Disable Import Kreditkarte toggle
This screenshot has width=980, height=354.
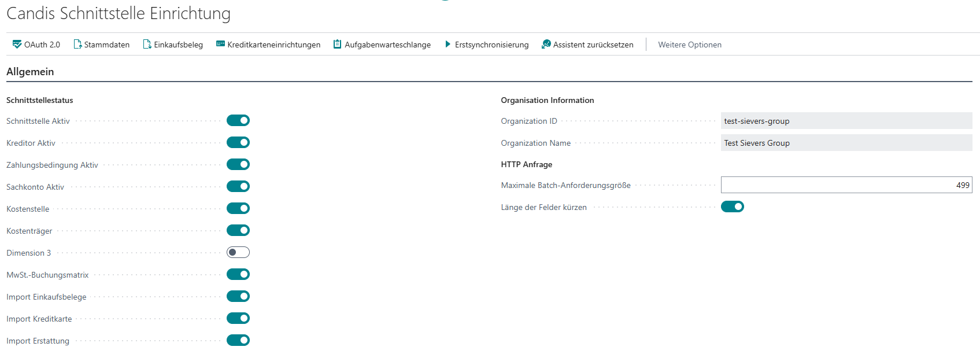coord(238,318)
